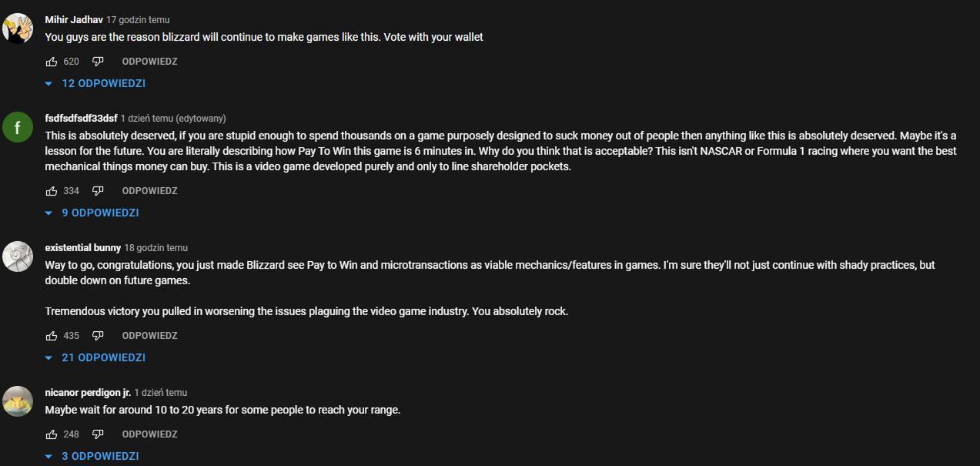Dislike Mihir Jadhav's comment

pyautogui.click(x=98, y=62)
